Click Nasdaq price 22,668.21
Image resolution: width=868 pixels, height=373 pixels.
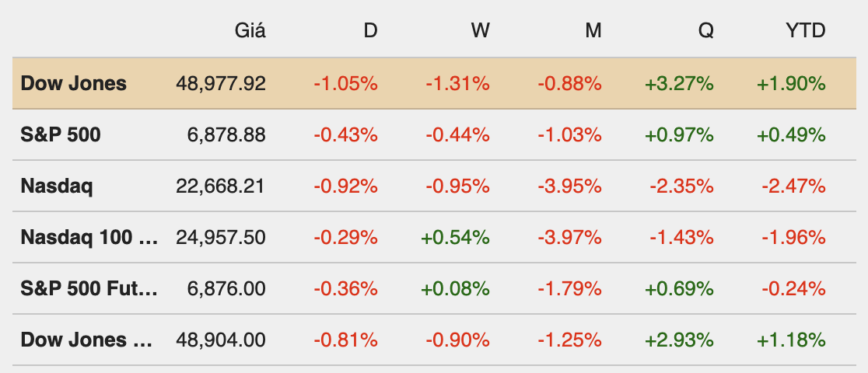tap(221, 186)
